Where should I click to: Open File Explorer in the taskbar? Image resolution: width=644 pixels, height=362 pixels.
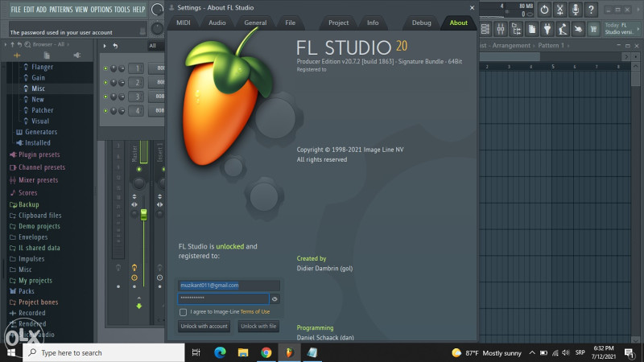(243, 352)
